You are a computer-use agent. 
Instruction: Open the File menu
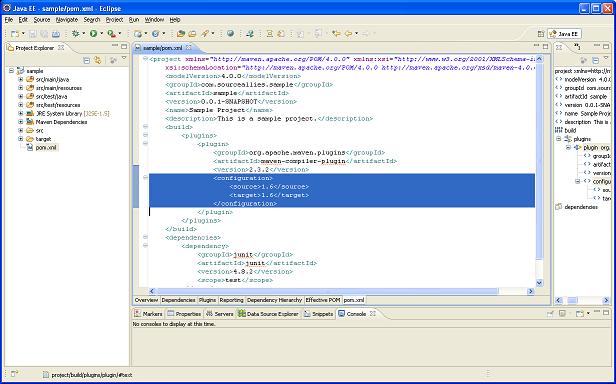[x=9, y=20]
